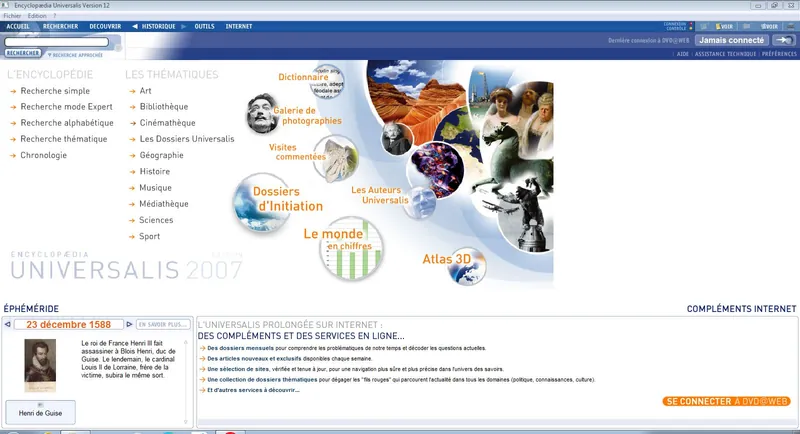Click ephemeris panel scroll down arrow
This screenshot has width=800, height=434.
(x=186, y=422)
